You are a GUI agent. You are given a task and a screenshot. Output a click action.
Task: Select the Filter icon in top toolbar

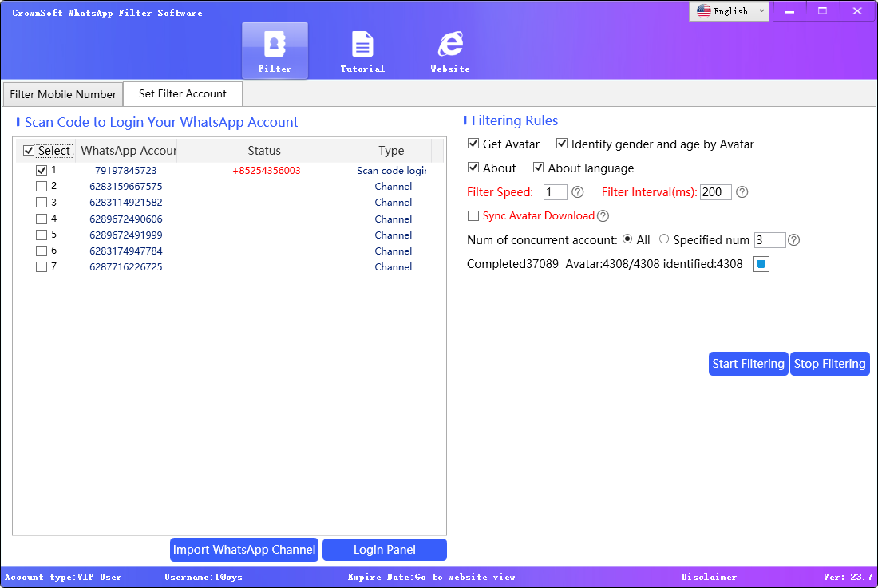[x=275, y=49]
